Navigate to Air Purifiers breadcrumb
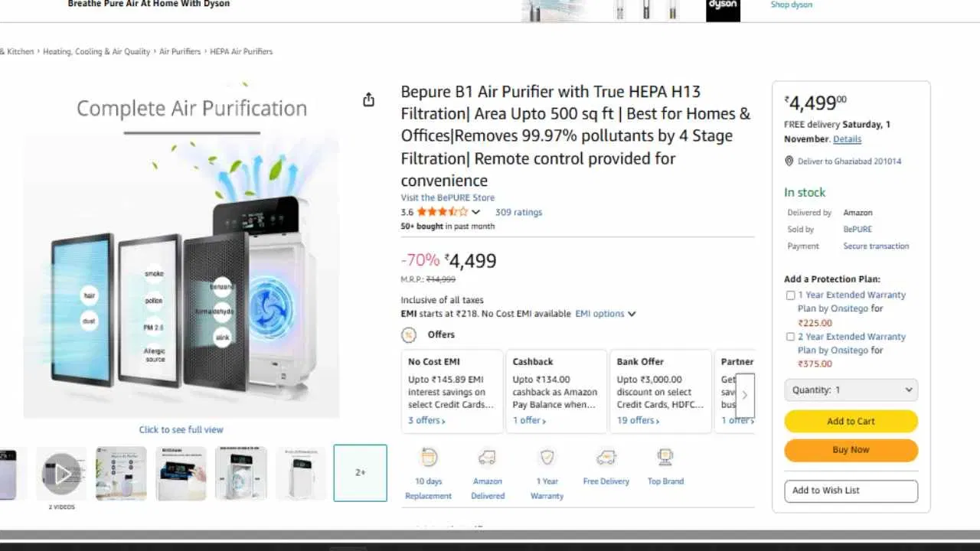 pyautogui.click(x=180, y=51)
